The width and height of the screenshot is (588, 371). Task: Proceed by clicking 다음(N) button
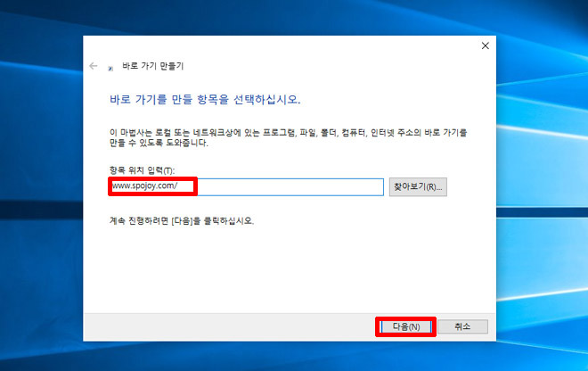point(405,326)
